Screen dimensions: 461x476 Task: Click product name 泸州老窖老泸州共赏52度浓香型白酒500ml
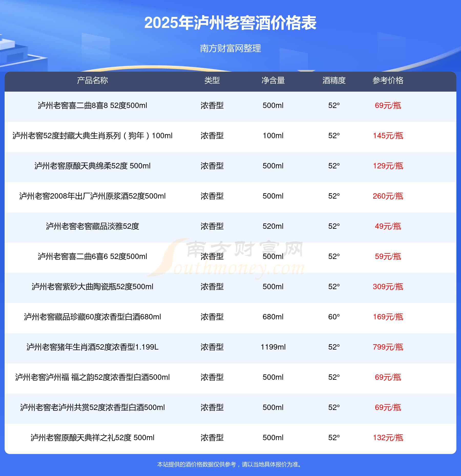(92, 407)
